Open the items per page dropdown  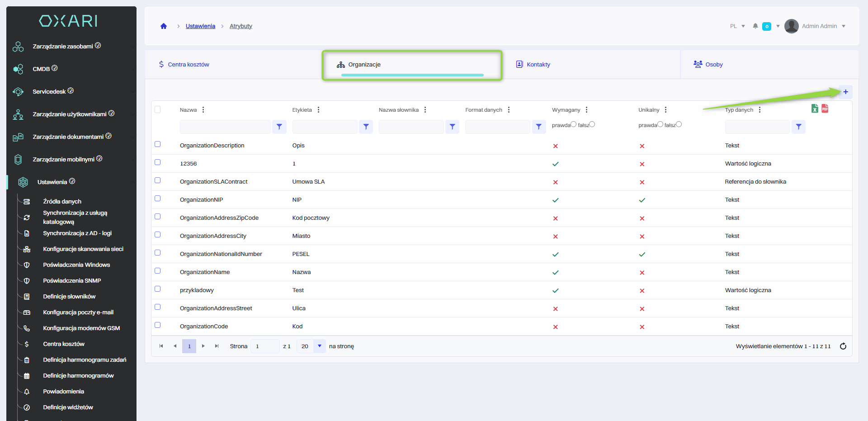click(x=320, y=346)
